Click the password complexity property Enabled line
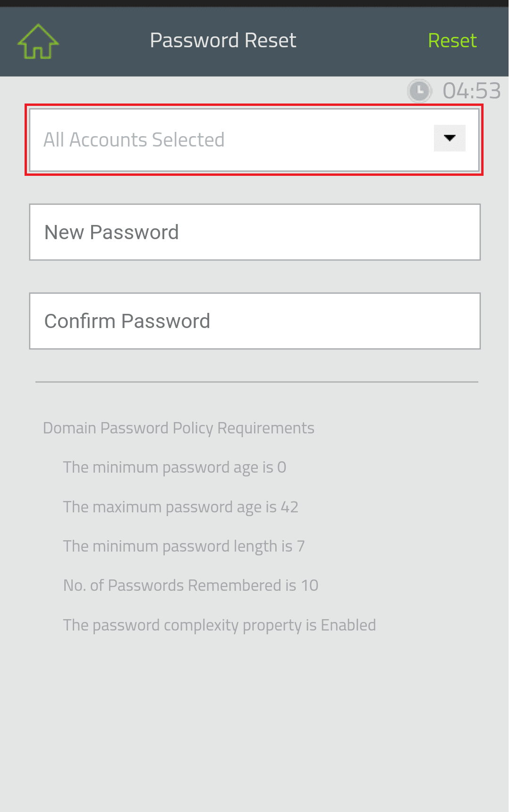The image size is (510, 812). [219, 625]
